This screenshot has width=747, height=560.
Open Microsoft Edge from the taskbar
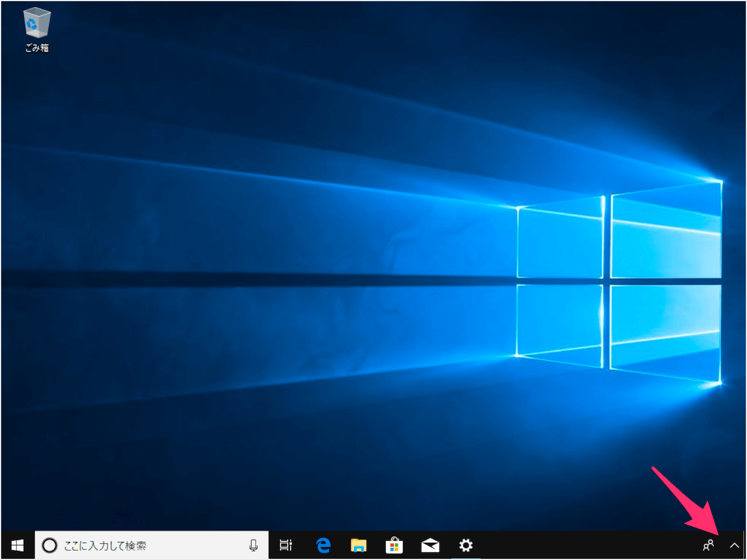click(x=323, y=545)
